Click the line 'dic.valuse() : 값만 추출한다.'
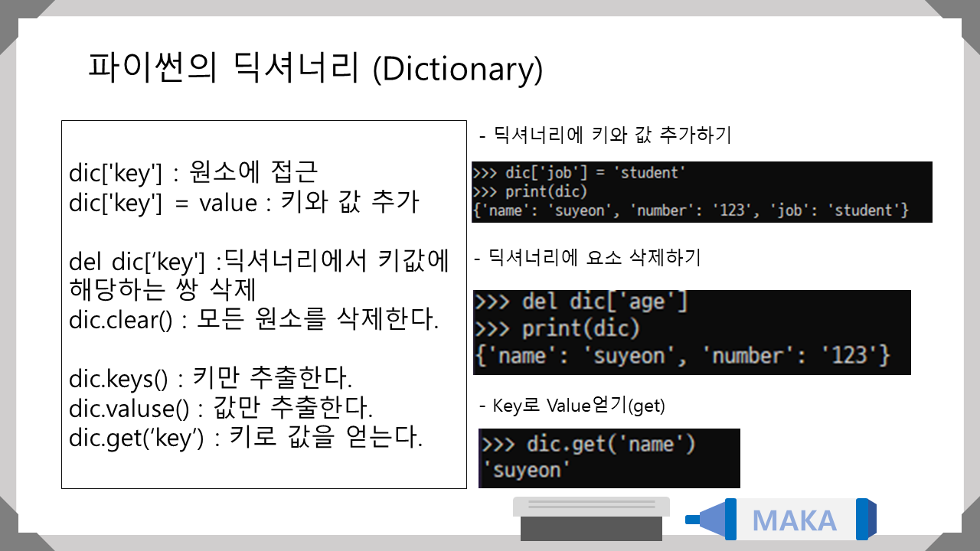This screenshot has width=980, height=551. click(220, 409)
